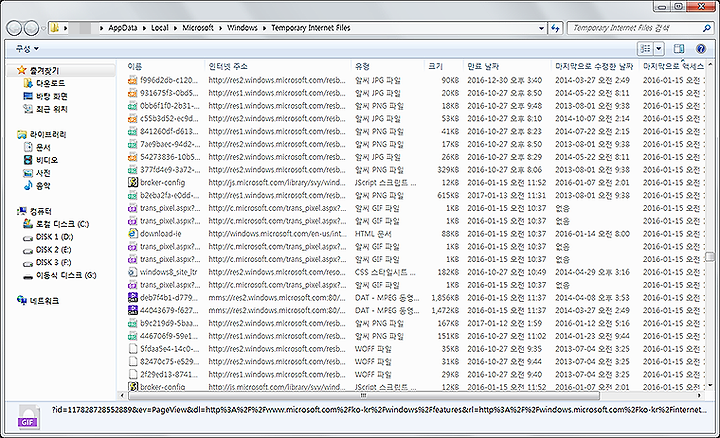Viewport: 720px width, 438px height.
Task: Select the deb7f4b1-d779 MPEG video icon
Action: 133,298
